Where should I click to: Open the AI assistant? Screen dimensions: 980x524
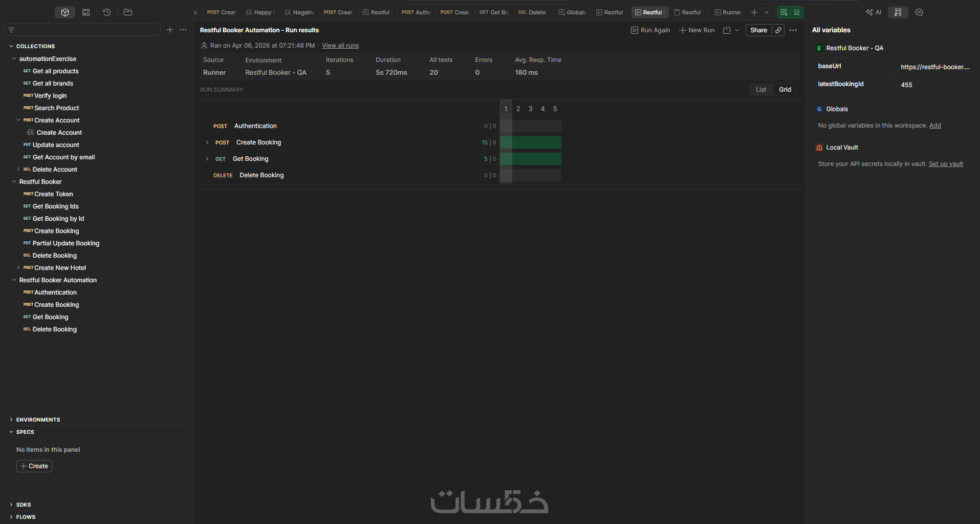873,12
